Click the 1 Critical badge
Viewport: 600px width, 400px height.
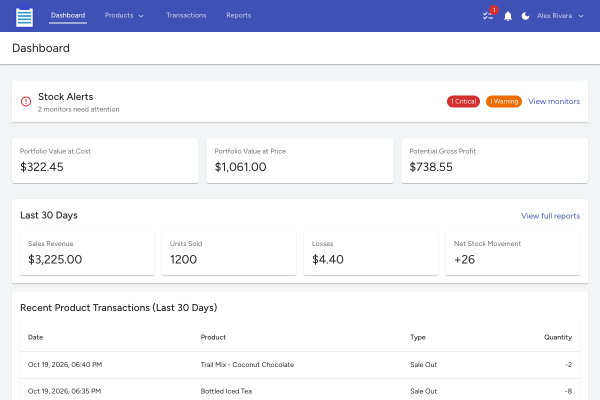point(463,101)
